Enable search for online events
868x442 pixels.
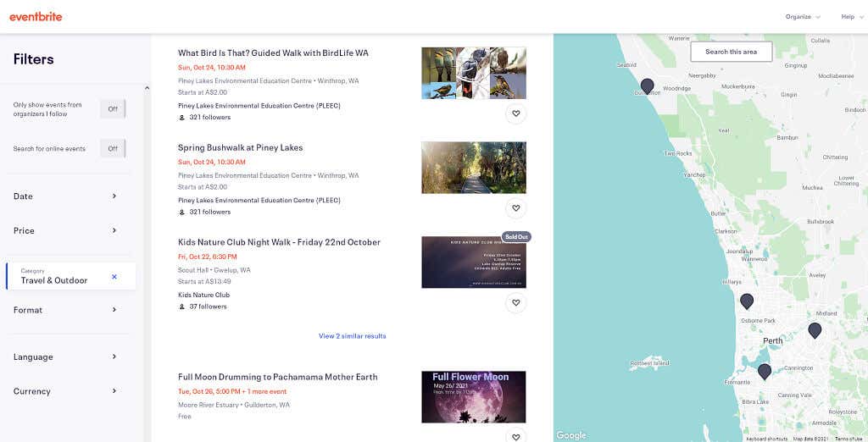click(113, 149)
